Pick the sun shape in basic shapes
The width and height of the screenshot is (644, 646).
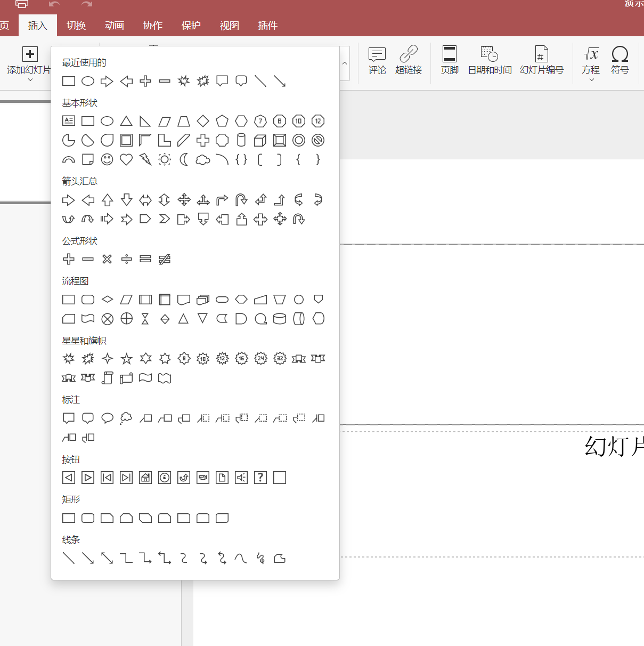[x=165, y=159]
